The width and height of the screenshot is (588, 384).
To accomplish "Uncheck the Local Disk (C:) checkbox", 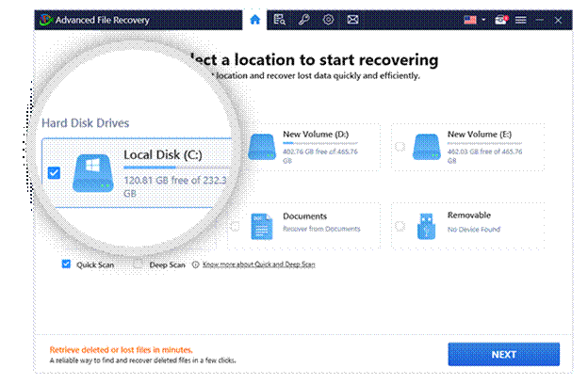I will pyautogui.click(x=54, y=173).
